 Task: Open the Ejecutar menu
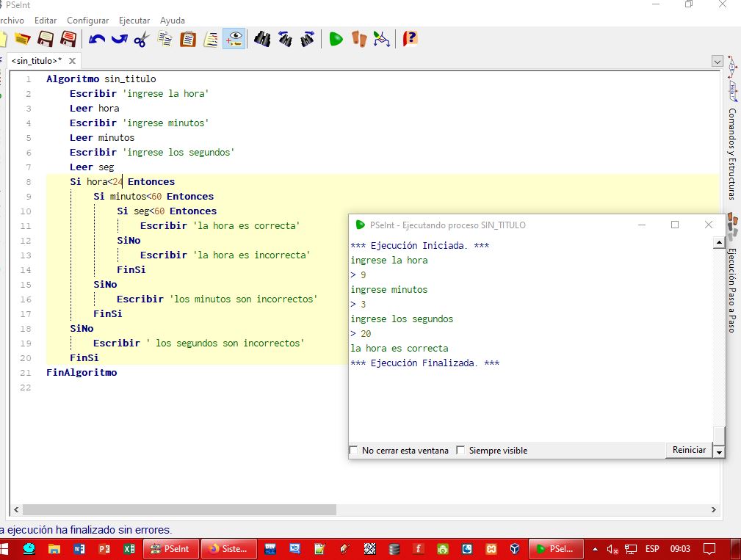tap(134, 21)
